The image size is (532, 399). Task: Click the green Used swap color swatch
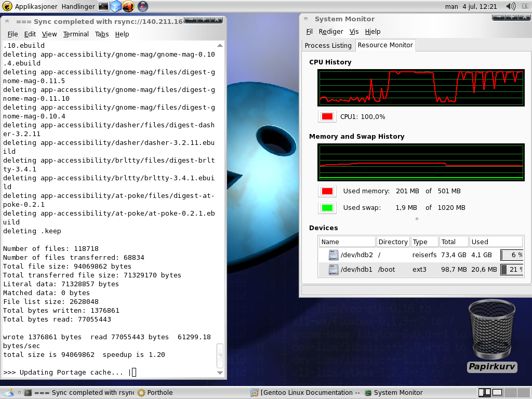[x=327, y=208]
